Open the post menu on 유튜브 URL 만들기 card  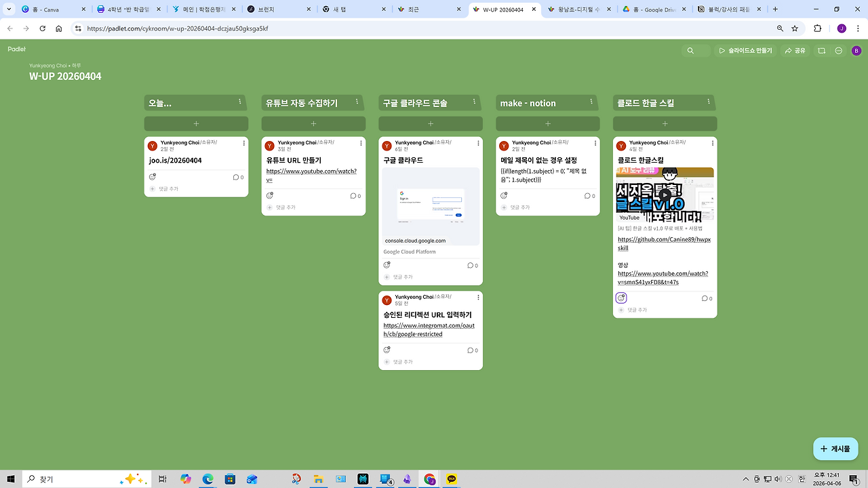coord(360,143)
